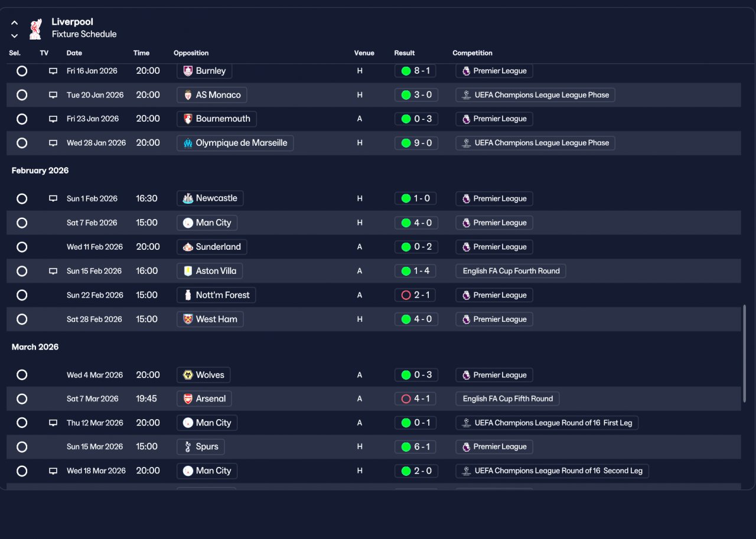Select the Burnley fixture radio button

tap(22, 71)
